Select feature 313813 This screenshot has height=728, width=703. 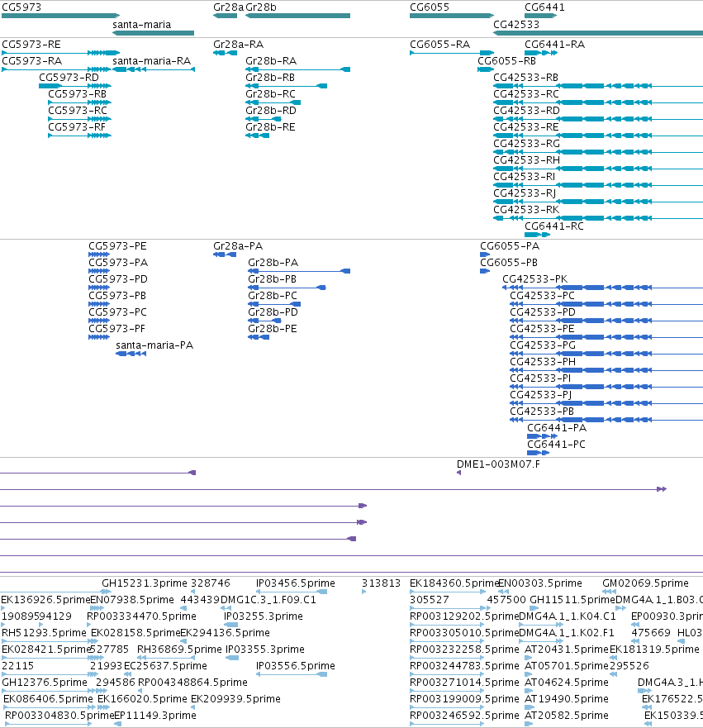click(x=363, y=592)
